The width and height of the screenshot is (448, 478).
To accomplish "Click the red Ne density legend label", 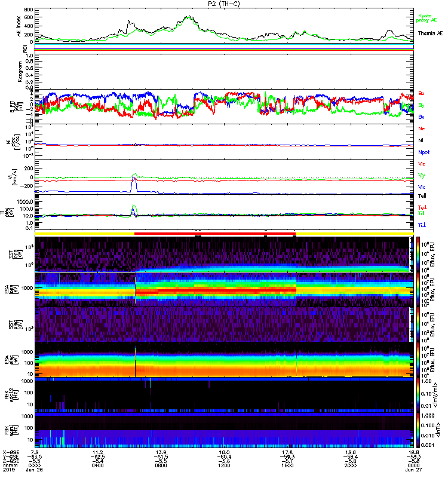I will pos(422,128).
